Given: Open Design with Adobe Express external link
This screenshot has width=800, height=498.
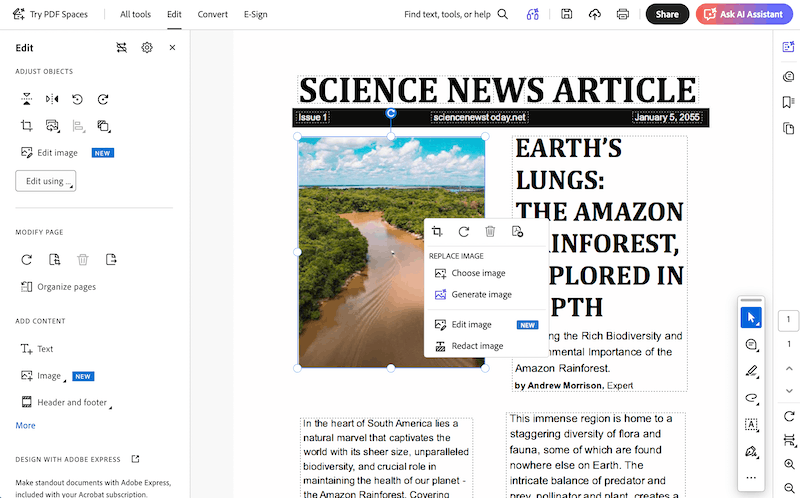Looking at the screenshot, I should tap(135, 459).
